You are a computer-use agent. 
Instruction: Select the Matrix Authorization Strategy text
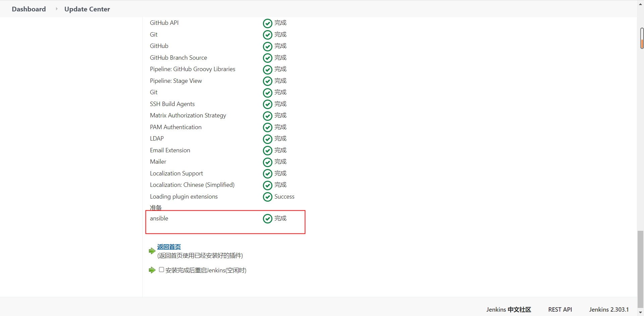[x=188, y=115]
